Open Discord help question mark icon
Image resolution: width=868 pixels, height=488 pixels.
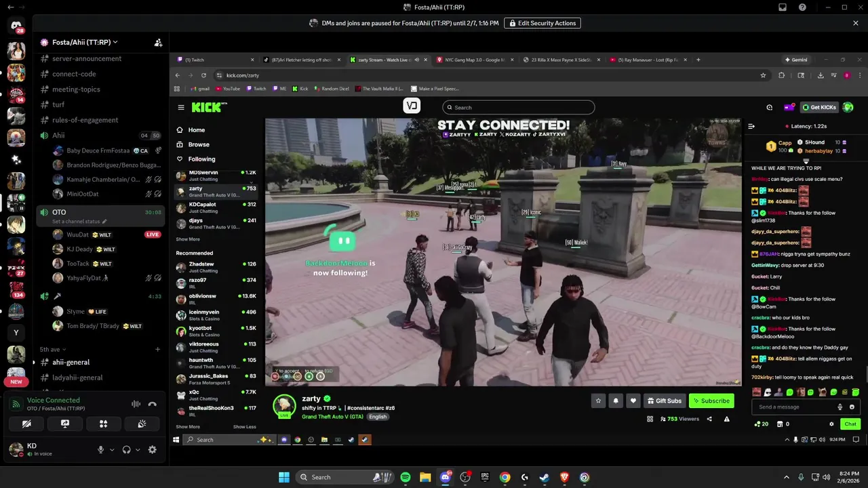803,7
